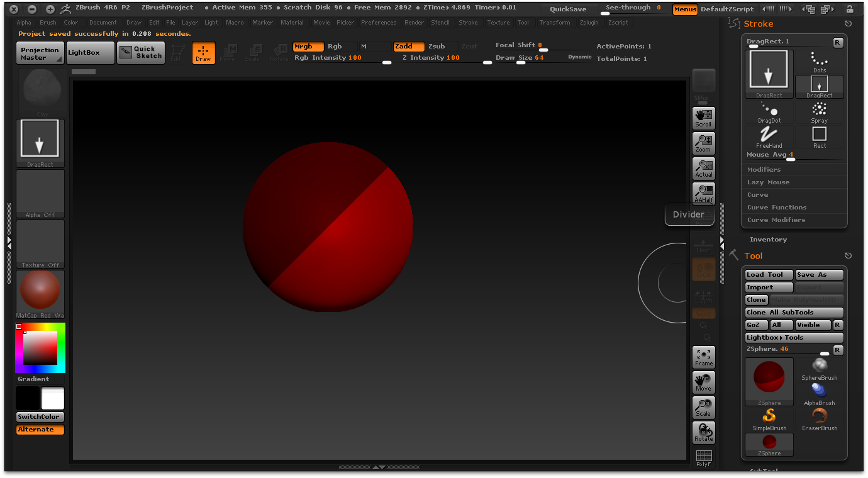
Task: Pick a color in the color picker
Action: 40,348
